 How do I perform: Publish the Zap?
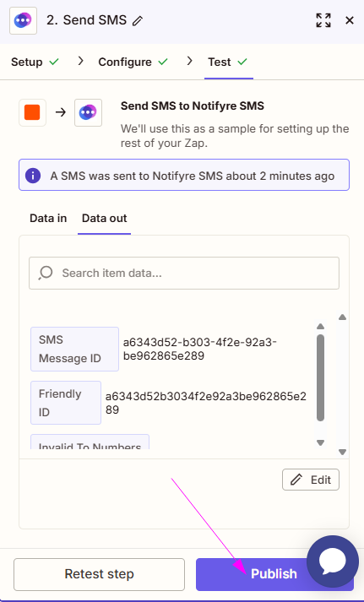coord(274,574)
